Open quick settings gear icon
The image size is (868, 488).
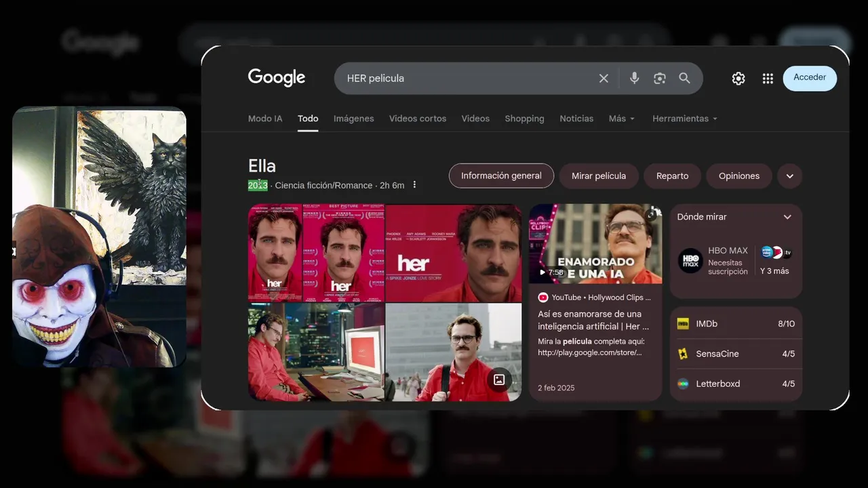click(738, 79)
